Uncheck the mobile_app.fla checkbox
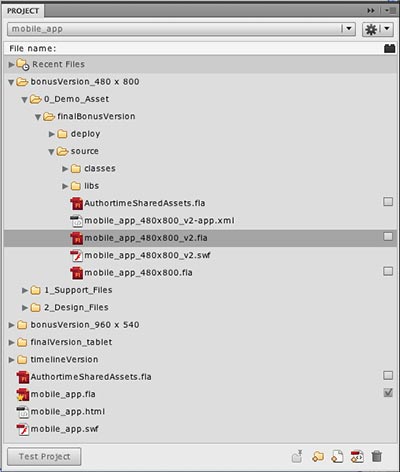The height and width of the screenshot is (472, 400). (x=388, y=393)
